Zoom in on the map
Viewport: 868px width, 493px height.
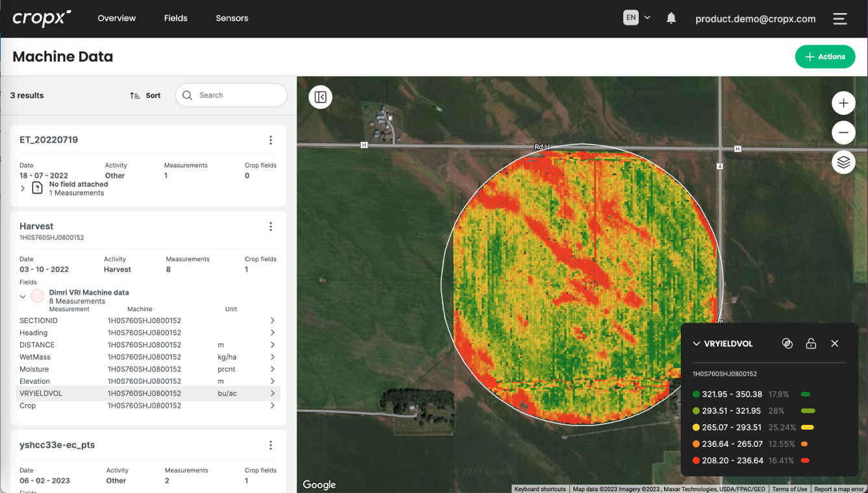[843, 103]
